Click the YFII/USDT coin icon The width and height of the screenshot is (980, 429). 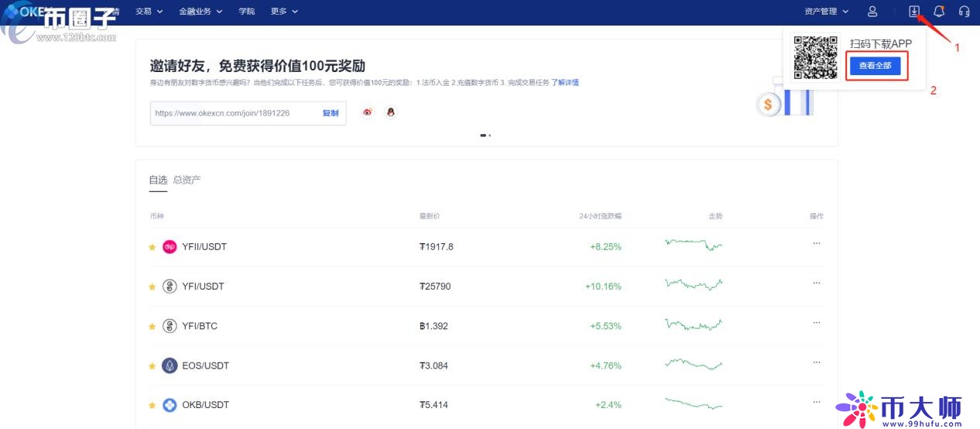pos(170,247)
